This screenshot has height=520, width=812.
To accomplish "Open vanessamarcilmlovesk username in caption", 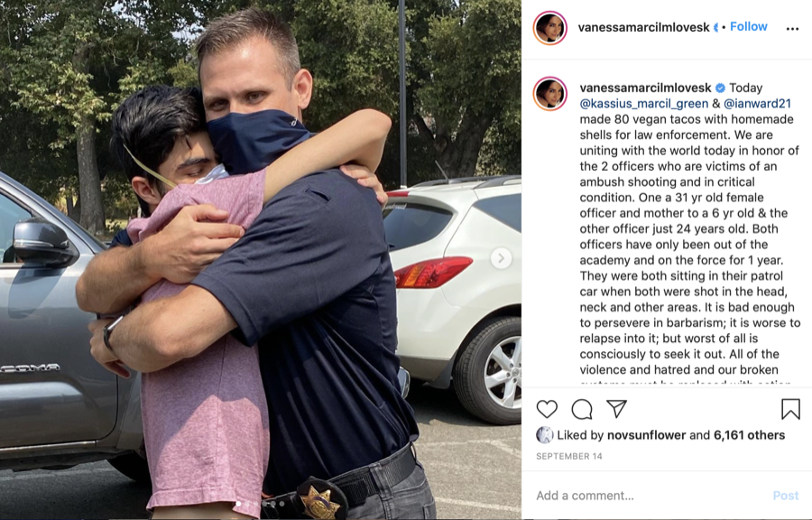I will (645, 88).
